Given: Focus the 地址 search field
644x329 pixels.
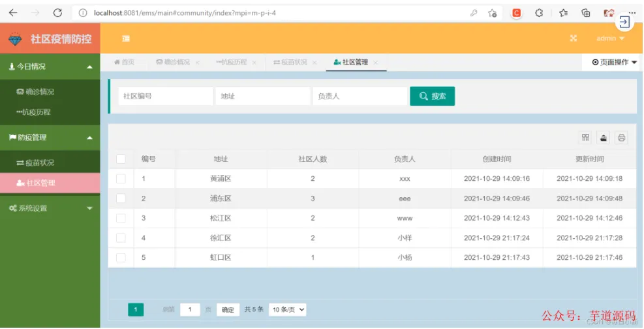Looking at the screenshot, I should pos(263,96).
